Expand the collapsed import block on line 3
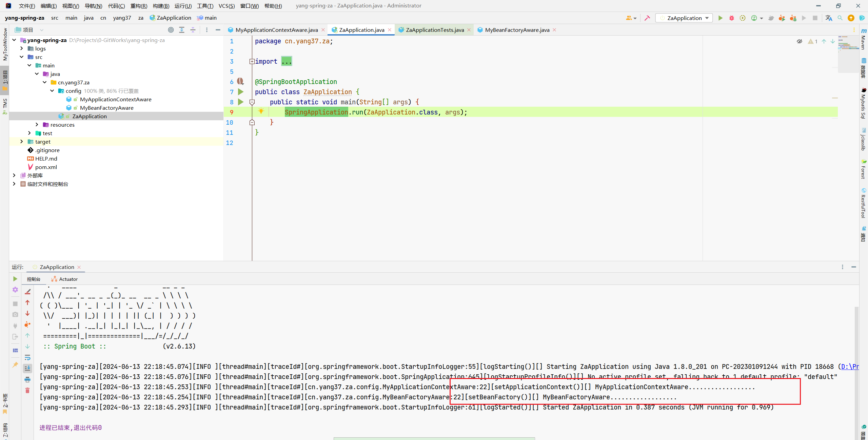This screenshot has height=440, width=868. pos(252,61)
